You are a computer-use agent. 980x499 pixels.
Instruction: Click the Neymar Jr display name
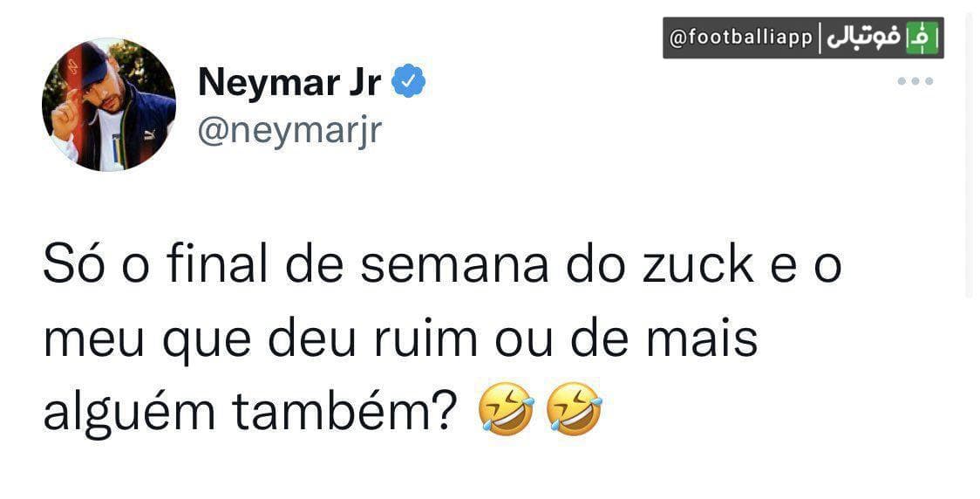pos(289,83)
